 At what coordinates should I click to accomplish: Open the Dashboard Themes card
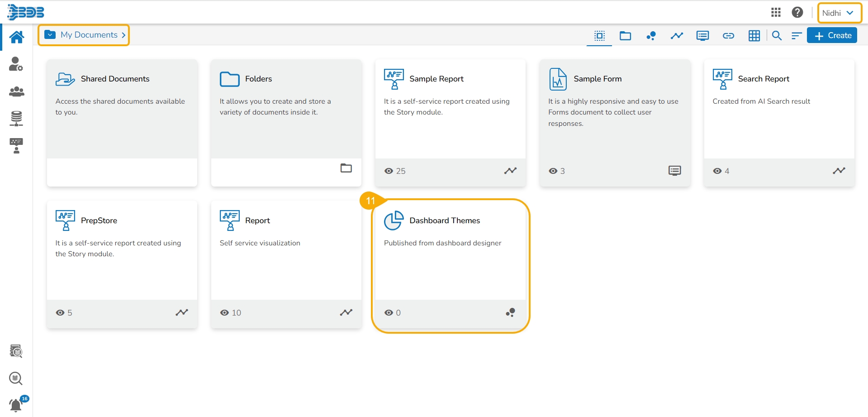coord(450,254)
